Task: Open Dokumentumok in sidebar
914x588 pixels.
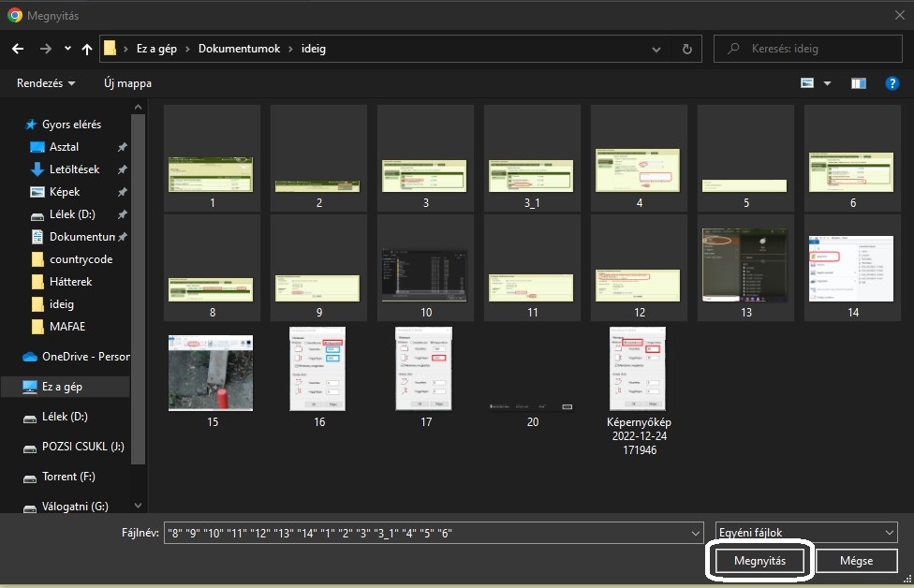Action: point(82,237)
